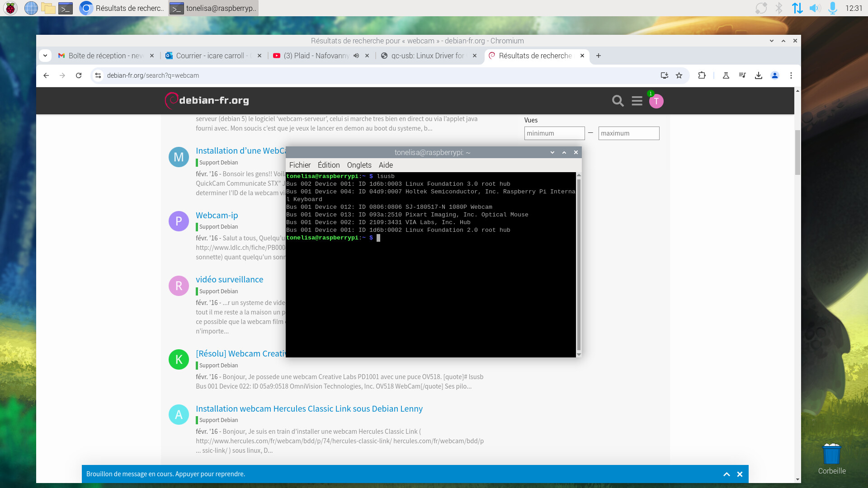Open the vidéo surveillance topic link

(x=229, y=279)
